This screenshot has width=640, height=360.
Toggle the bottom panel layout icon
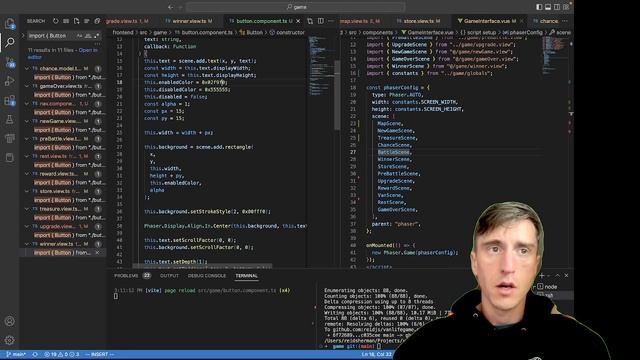click(548, 7)
